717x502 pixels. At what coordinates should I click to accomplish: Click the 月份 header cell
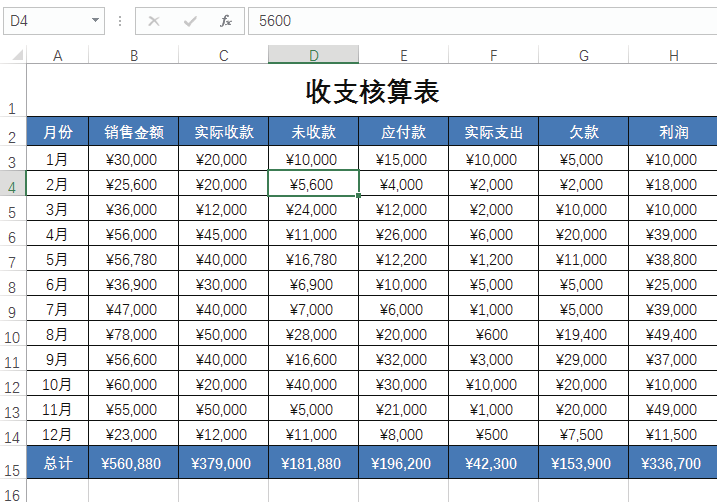(x=58, y=132)
